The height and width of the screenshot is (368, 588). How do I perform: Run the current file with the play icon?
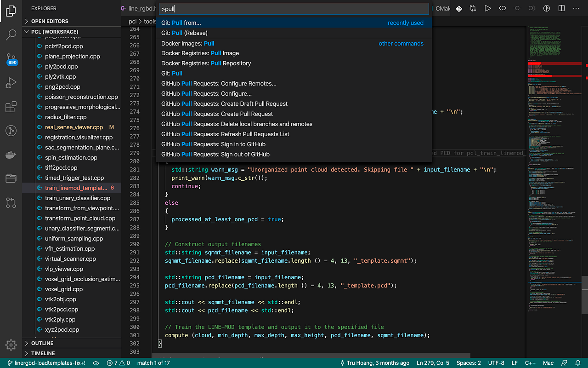(x=487, y=8)
